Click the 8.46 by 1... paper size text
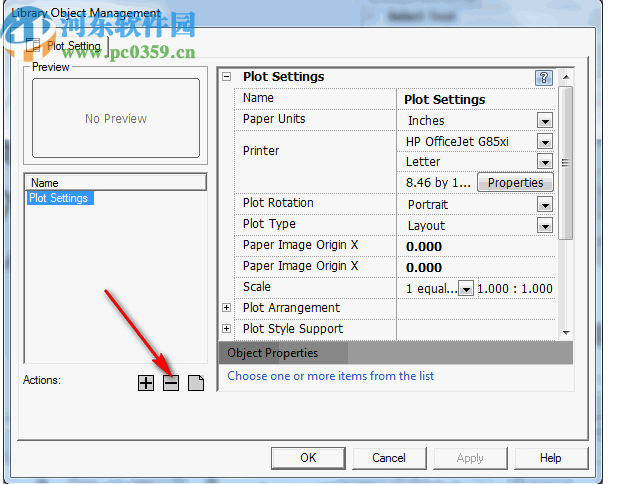This screenshot has width=628, height=484. point(438,183)
